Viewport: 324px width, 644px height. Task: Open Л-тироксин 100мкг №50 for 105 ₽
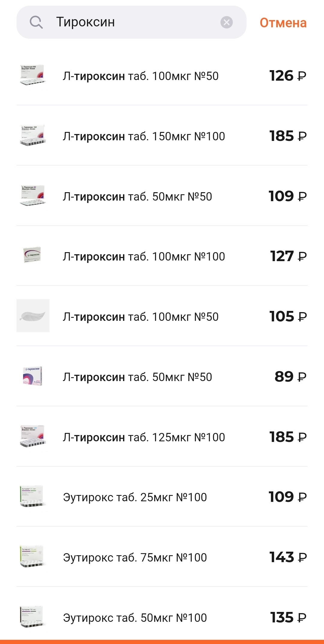click(140, 317)
